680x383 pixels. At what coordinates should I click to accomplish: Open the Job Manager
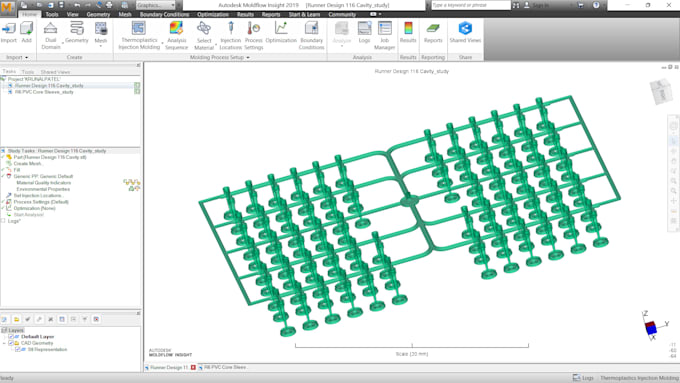[385, 36]
